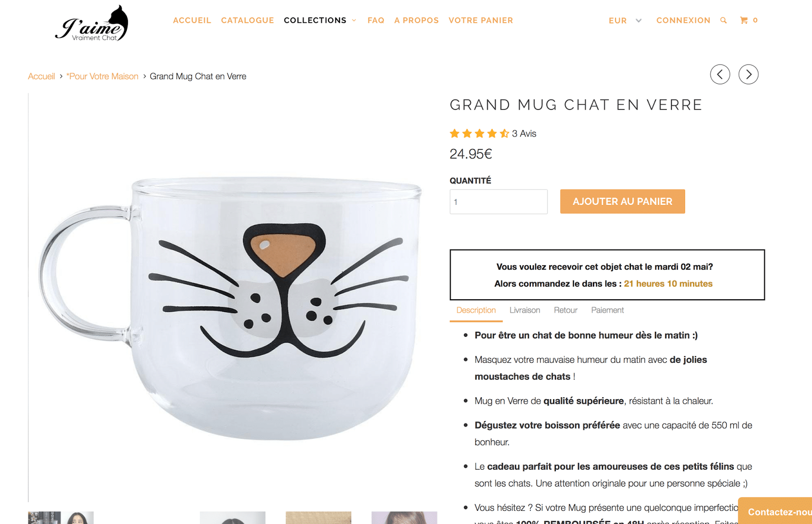The width and height of the screenshot is (812, 524).
Task: Follow the Pour Votre Maison breadcrumb
Action: tap(103, 76)
